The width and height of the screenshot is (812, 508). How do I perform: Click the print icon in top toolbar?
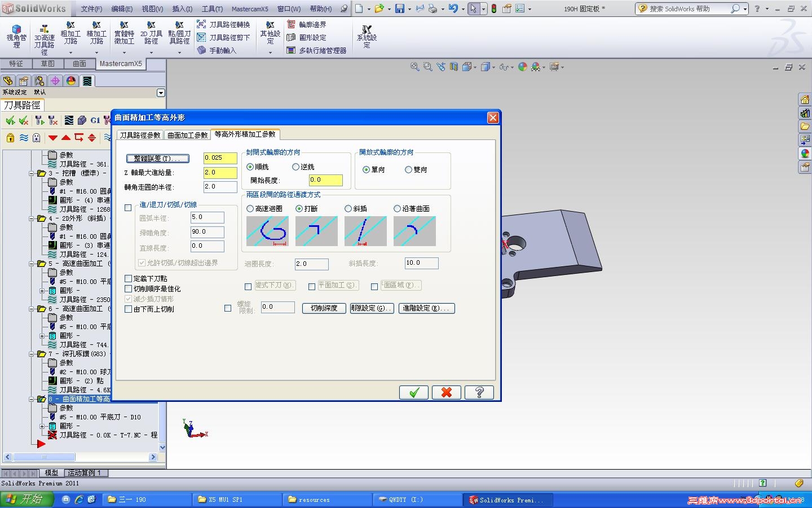tap(433, 8)
